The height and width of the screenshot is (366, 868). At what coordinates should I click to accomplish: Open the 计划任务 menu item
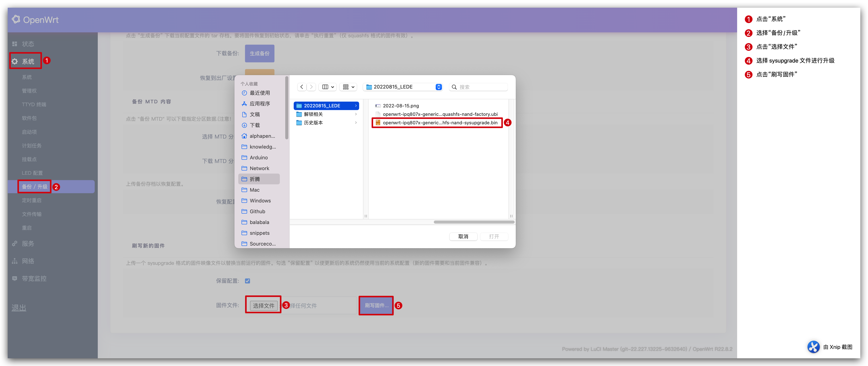[32, 146]
